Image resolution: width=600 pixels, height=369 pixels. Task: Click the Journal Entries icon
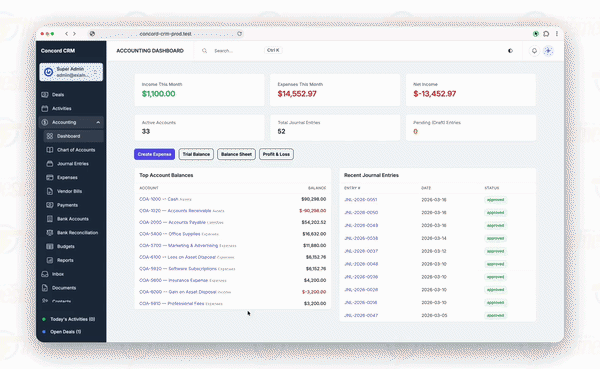tap(50, 163)
